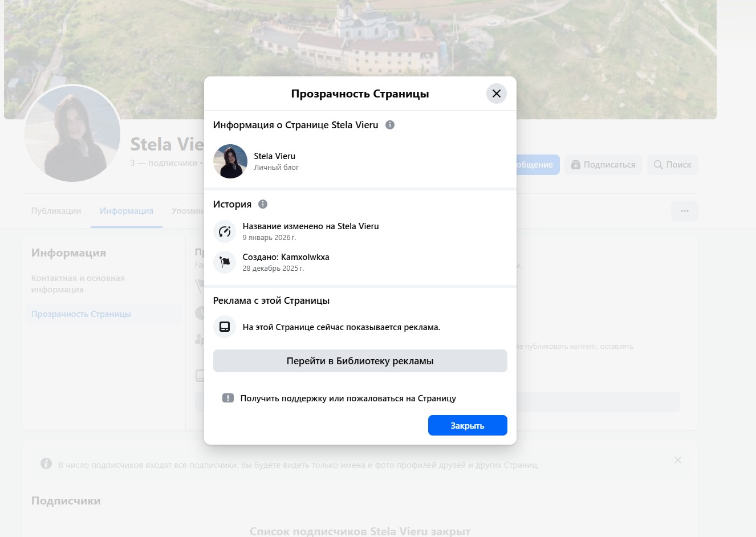Click the Поиск search button
Viewport: 756px width, 537px height.
[672, 165]
